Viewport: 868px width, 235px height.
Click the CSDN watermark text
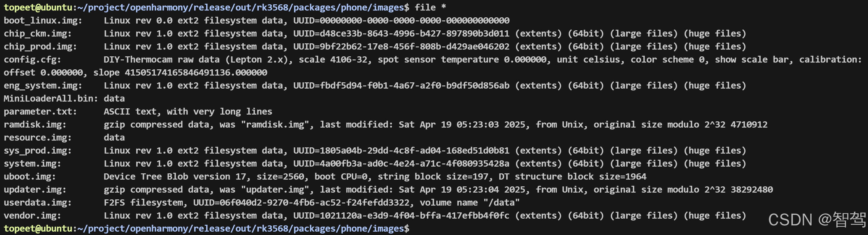click(x=817, y=220)
